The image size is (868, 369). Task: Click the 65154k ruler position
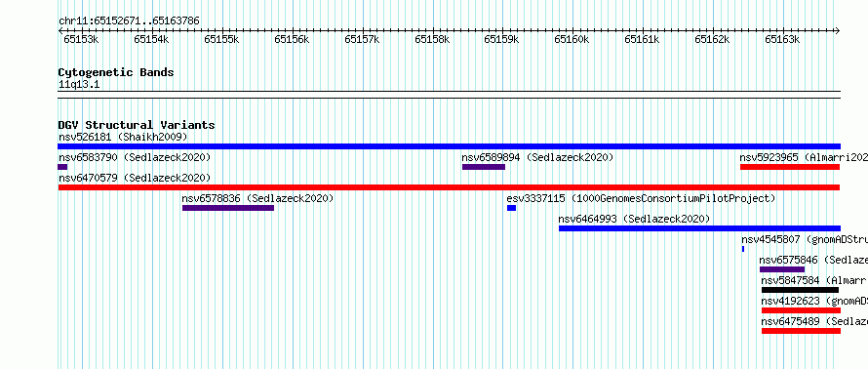coord(151,39)
